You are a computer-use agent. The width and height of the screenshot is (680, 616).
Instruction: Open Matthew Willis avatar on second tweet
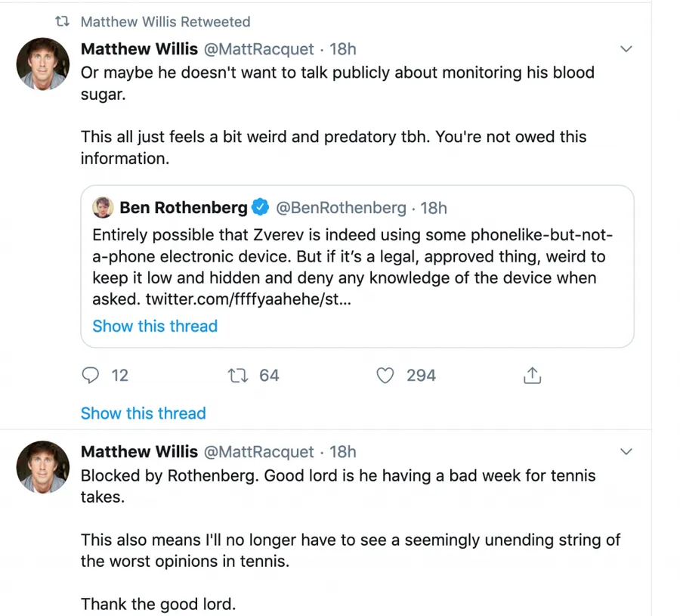43,467
